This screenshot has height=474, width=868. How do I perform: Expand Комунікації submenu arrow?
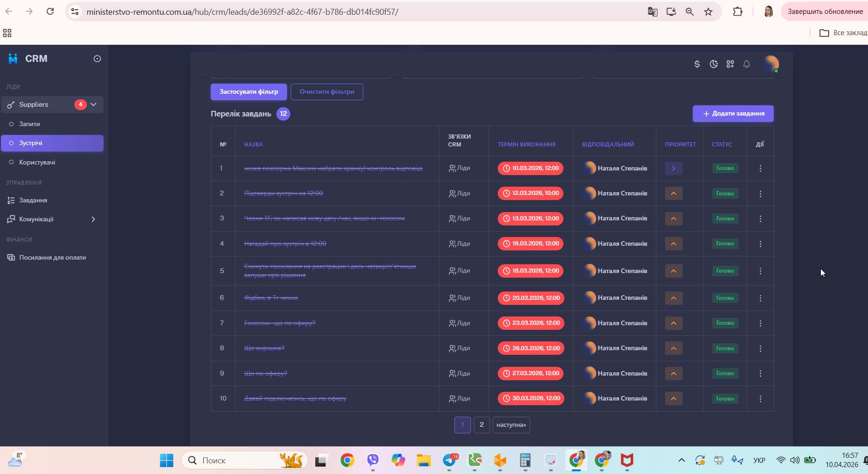pyautogui.click(x=93, y=219)
